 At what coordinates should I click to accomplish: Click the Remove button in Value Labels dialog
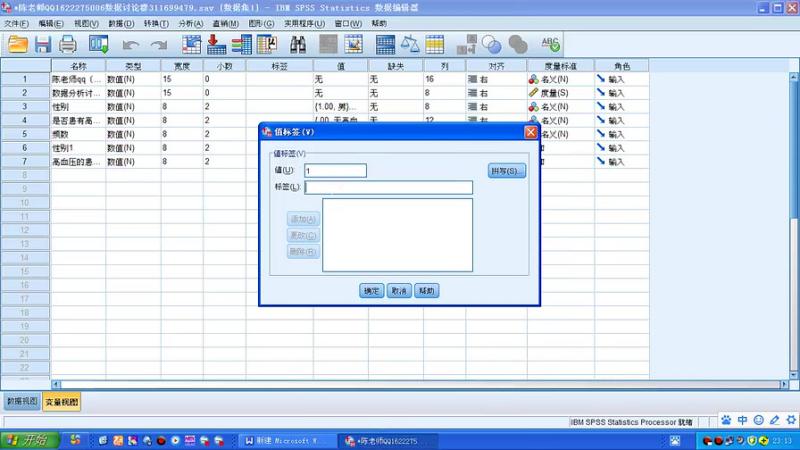(303, 252)
